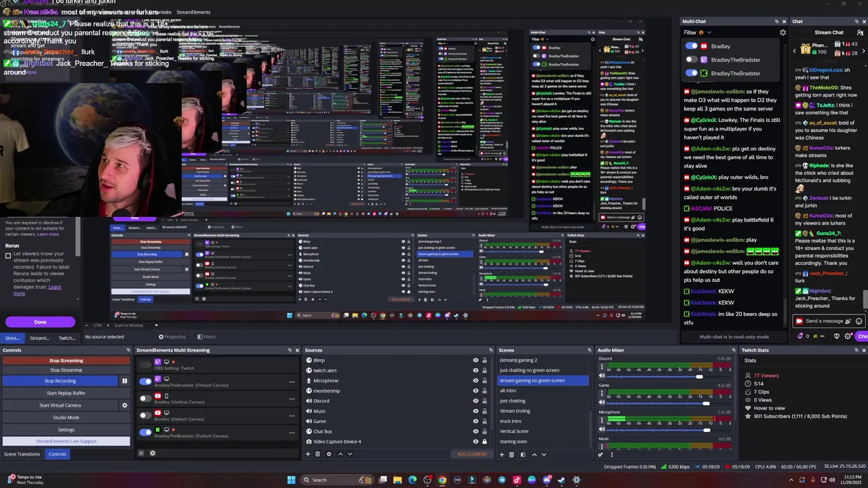Toggle BradleyTheBradster Kick chat filter
This screenshot has height=488, width=868.
[692, 73]
